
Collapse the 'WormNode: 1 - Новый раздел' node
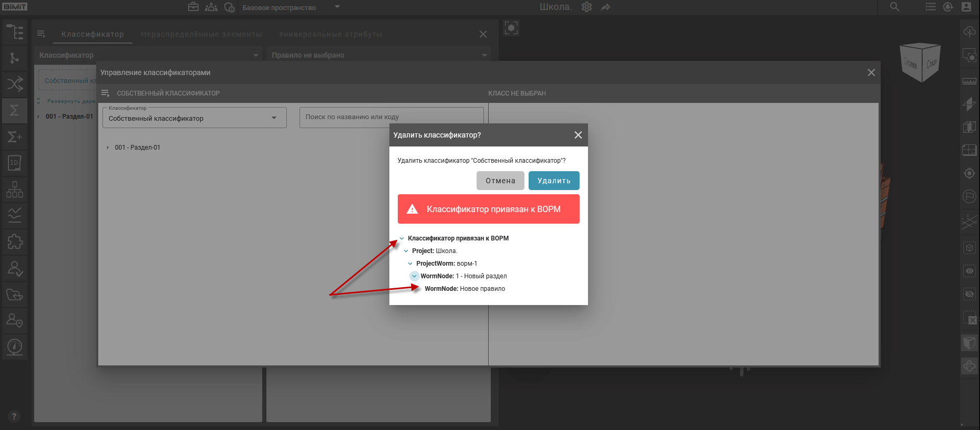[414, 276]
